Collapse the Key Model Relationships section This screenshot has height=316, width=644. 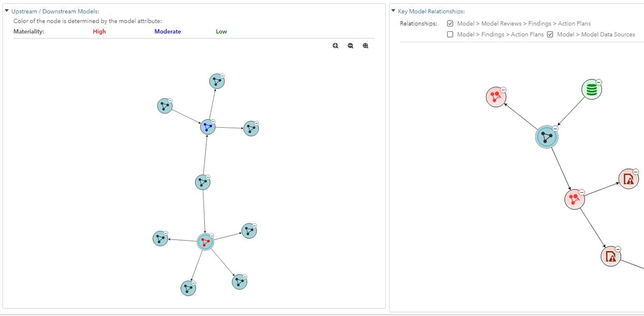pos(392,11)
